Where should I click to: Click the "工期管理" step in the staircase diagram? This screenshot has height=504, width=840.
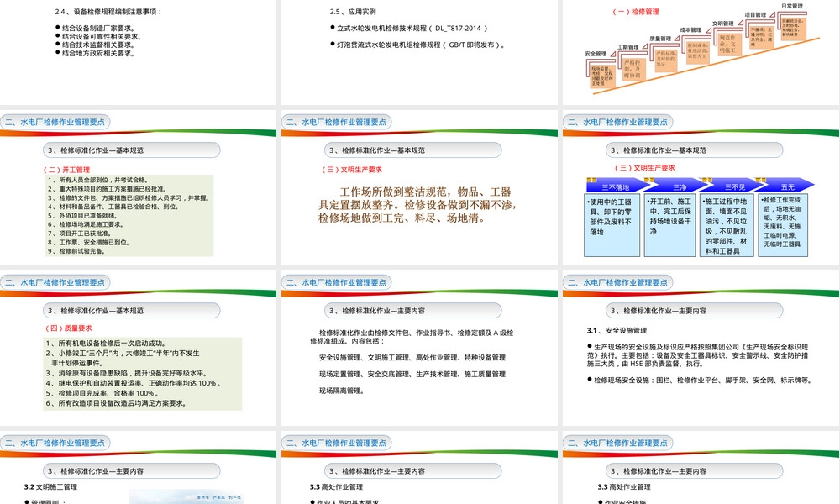click(x=627, y=47)
